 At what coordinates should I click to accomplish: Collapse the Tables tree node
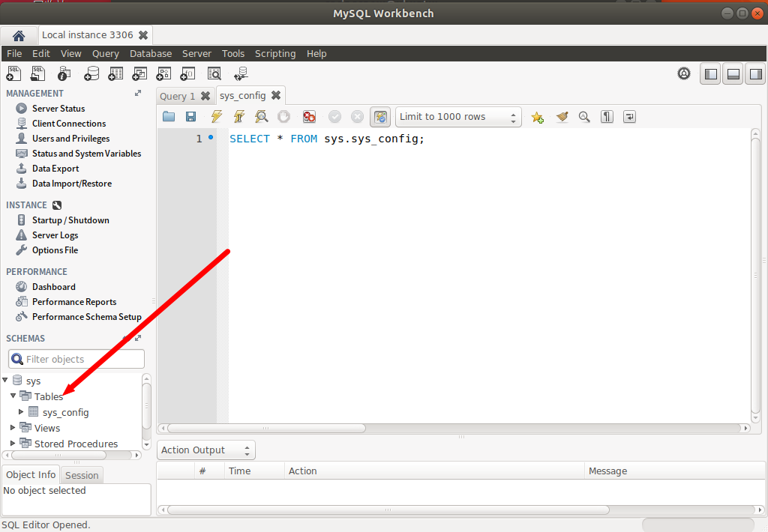click(13, 396)
